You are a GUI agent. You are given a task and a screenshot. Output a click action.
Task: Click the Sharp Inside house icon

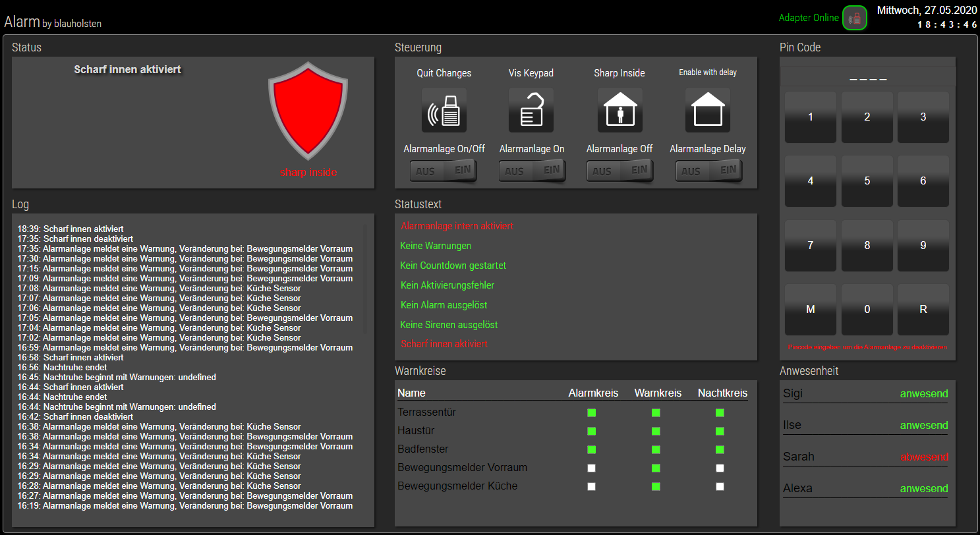pyautogui.click(x=620, y=110)
